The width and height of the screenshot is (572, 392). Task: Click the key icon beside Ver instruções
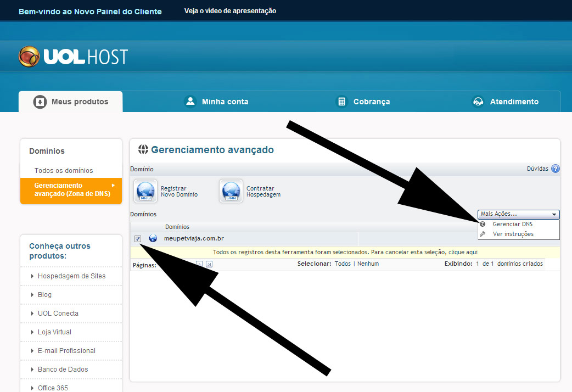[482, 233]
